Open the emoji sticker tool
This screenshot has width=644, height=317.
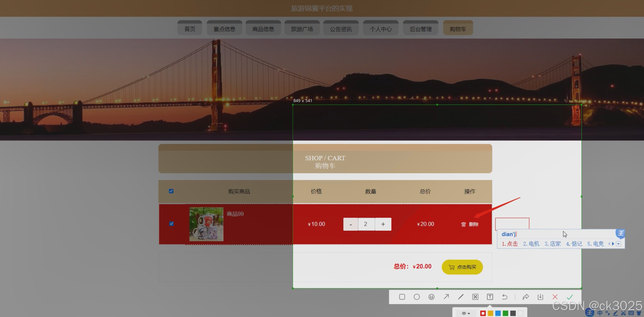coord(431,297)
